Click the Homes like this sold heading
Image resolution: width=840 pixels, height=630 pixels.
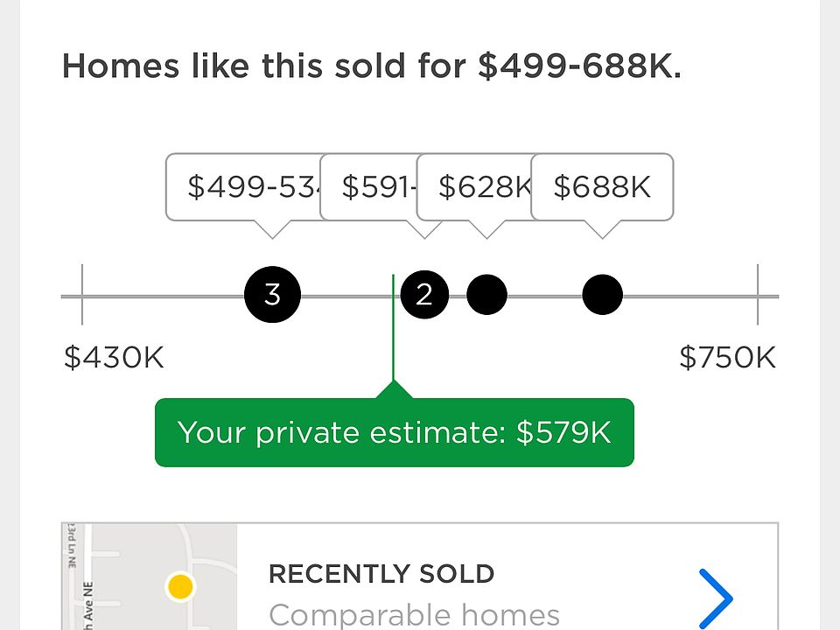point(372,66)
